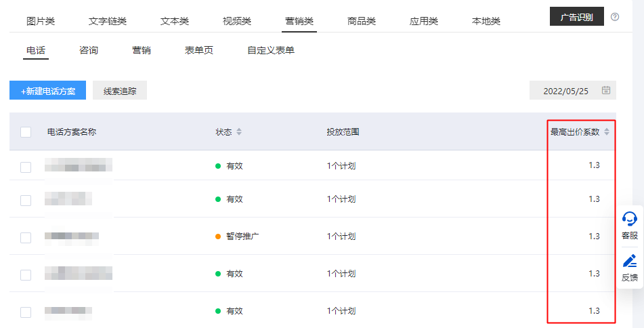644x328 pixels.
Task: Click the 反馈 feedback pencil icon
Action: coord(630,261)
